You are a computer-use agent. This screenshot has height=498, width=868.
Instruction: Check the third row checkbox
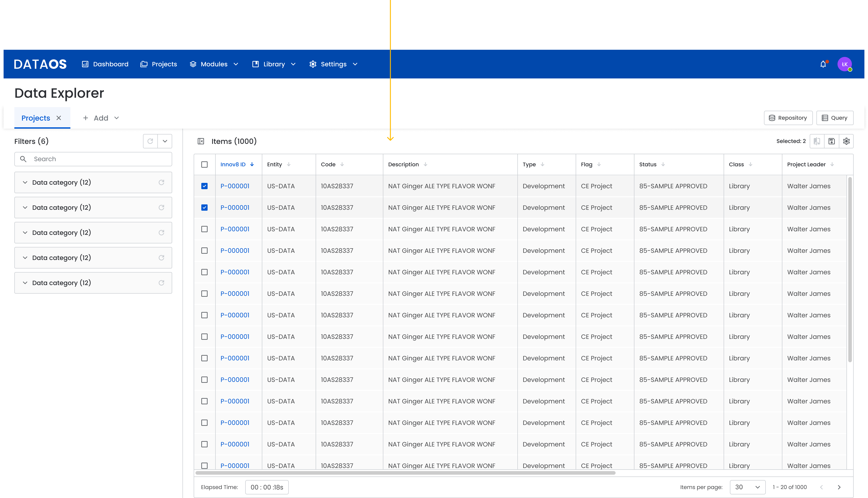[204, 229]
